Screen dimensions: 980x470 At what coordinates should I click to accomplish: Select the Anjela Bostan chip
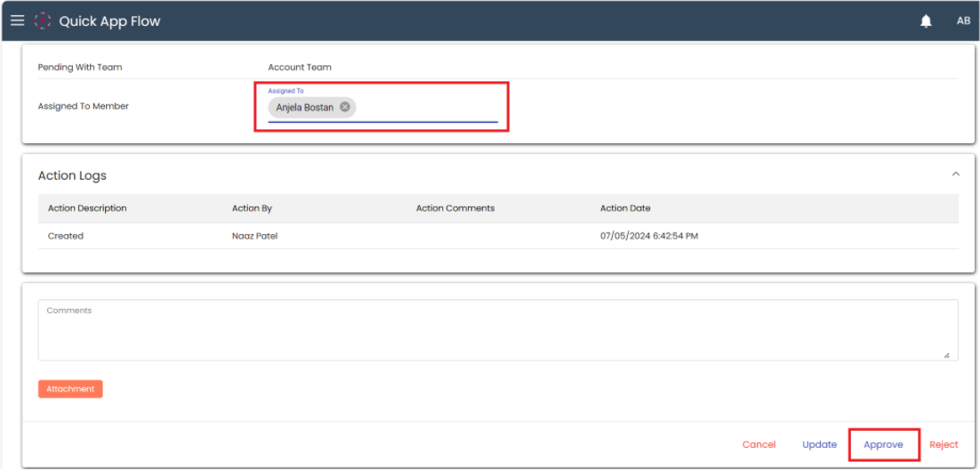(x=304, y=108)
